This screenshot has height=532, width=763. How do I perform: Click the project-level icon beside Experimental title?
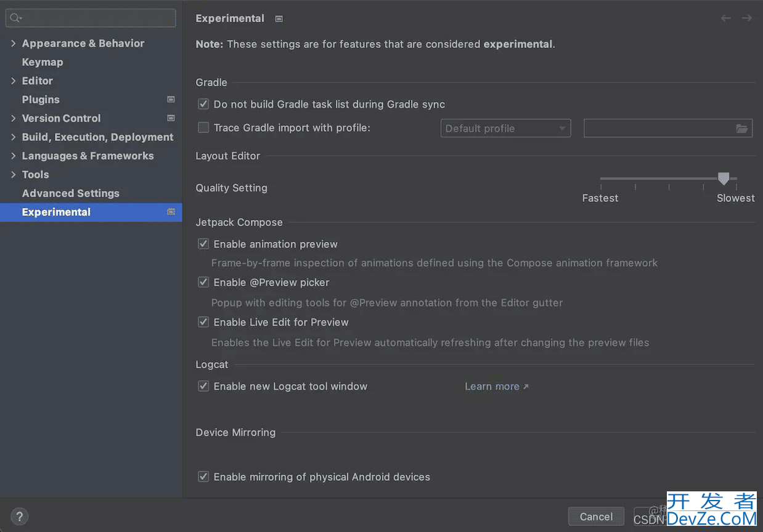[x=279, y=19]
